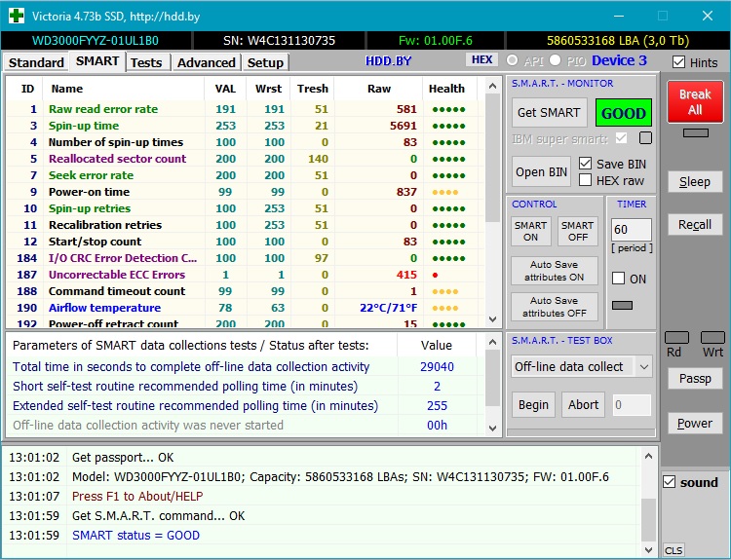The width and height of the screenshot is (731, 560).
Task: Click the green GOOD status indicator
Action: pyautogui.click(x=624, y=113)
